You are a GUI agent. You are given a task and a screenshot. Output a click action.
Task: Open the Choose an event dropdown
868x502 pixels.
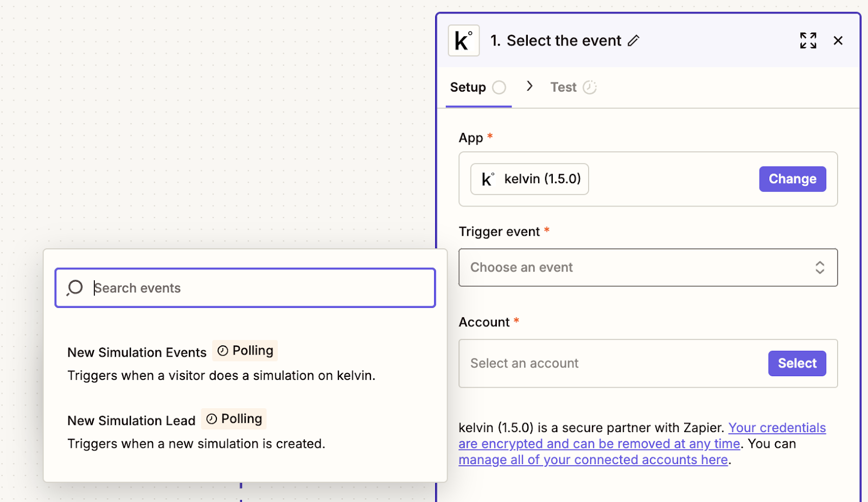[648, 267]
